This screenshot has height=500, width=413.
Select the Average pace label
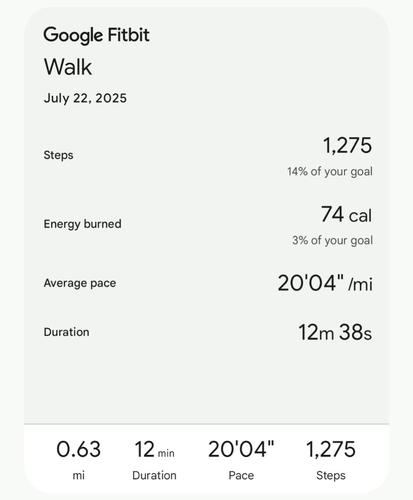pyautogui.click(x=80, y=283)
